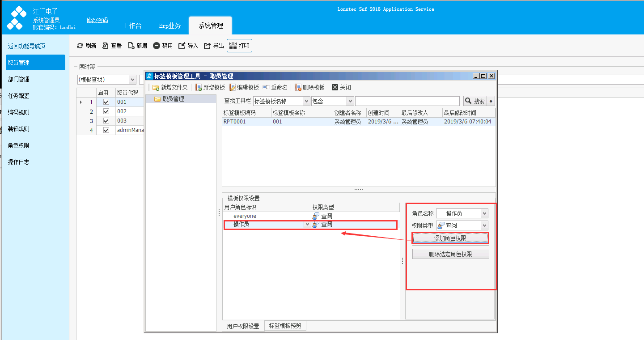Click 最后修改时间 column header
Viewport: 644px width, 340px height.
point(469,113)
